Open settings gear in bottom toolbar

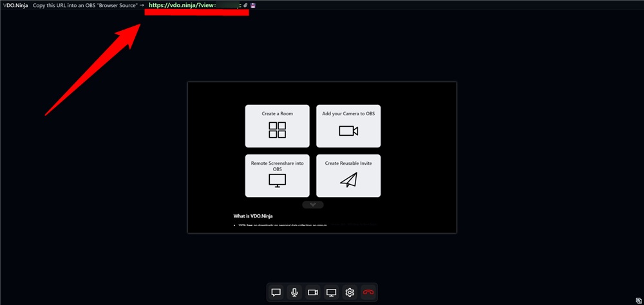tap(350, 292)
